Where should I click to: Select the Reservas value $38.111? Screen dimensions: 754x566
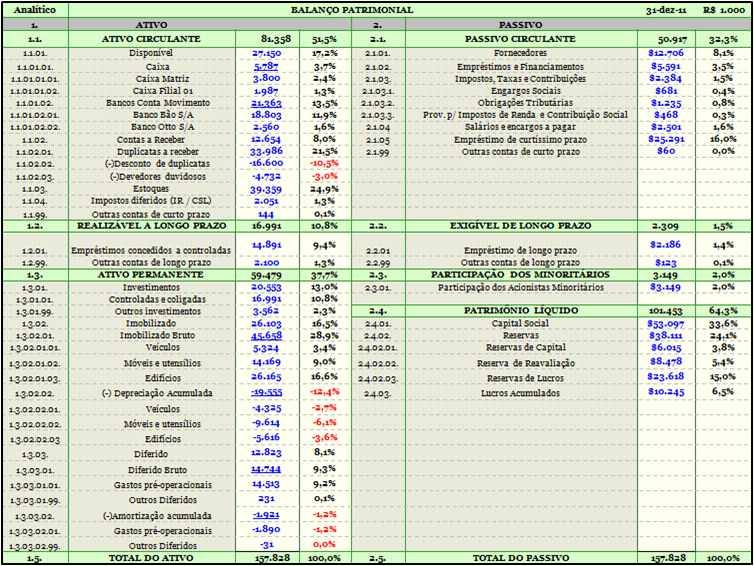(x=666, y=336)
